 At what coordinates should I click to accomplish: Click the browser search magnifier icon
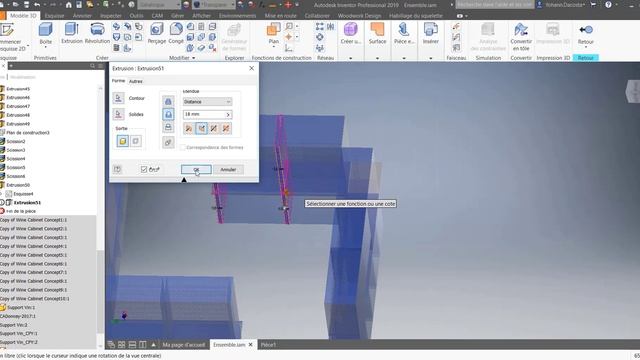coord(93,66)
